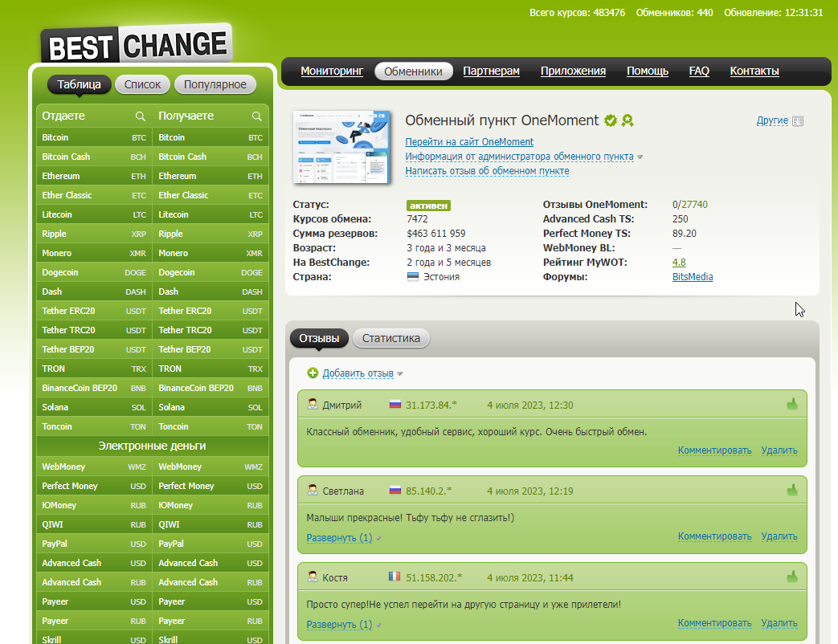Open the MyWOT rating 4.8 link

(x=679, y=263)
